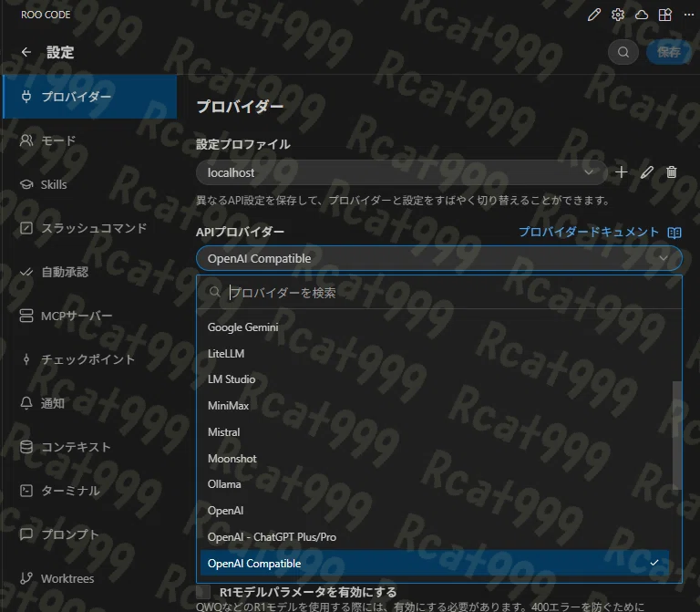Open the Skills settings tab
Screen dimensions: 700x612
(x=89, y=184)
